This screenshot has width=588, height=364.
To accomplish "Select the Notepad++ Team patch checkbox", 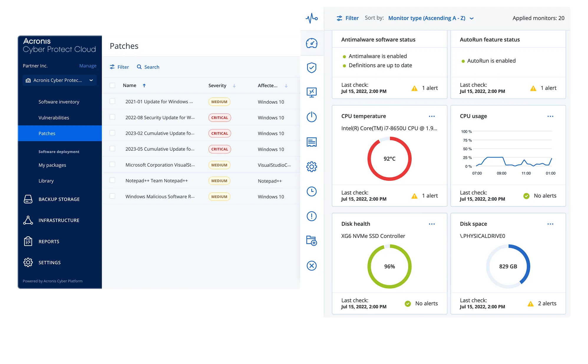I will coord(112,180).
